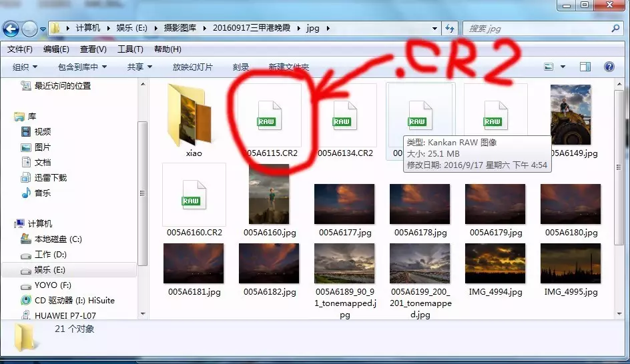Click the search jpg input field
The width and height of the screenshot is (630, 364).
(538, 29)
